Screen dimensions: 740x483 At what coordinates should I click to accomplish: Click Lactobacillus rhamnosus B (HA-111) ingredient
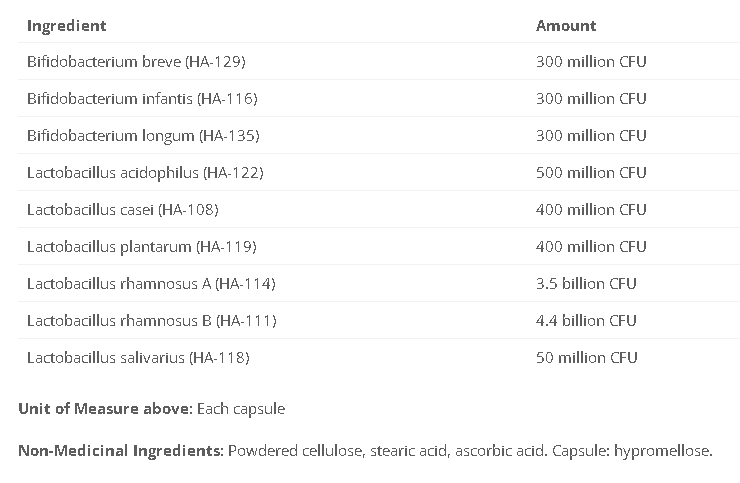(x=151, y=320)
